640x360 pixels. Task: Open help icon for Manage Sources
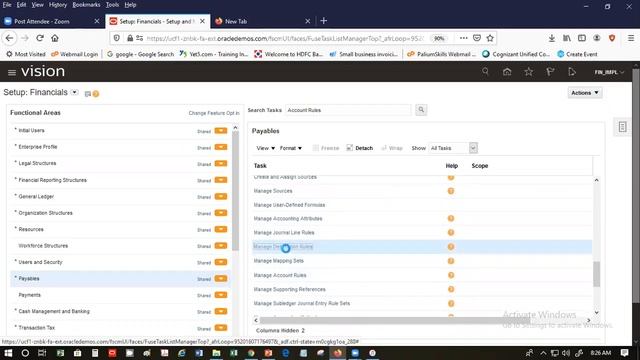pyautogui.click(x=451, y=191)
